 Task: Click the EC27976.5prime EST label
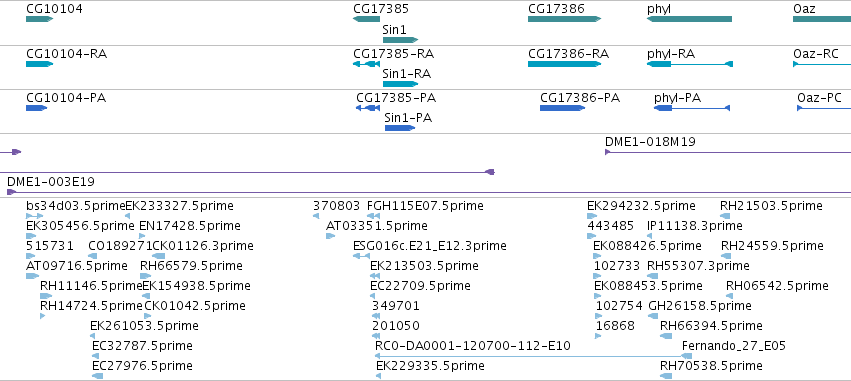142,366
